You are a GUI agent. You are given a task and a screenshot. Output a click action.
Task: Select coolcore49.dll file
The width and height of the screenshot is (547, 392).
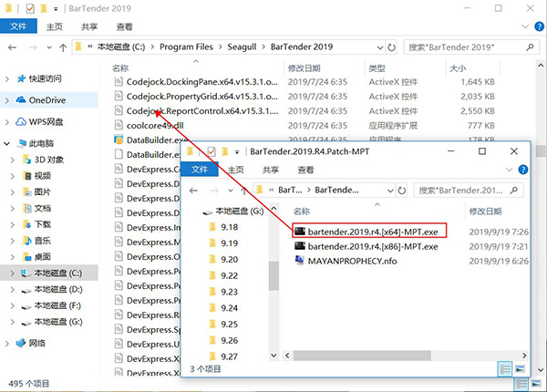point(155,126)
